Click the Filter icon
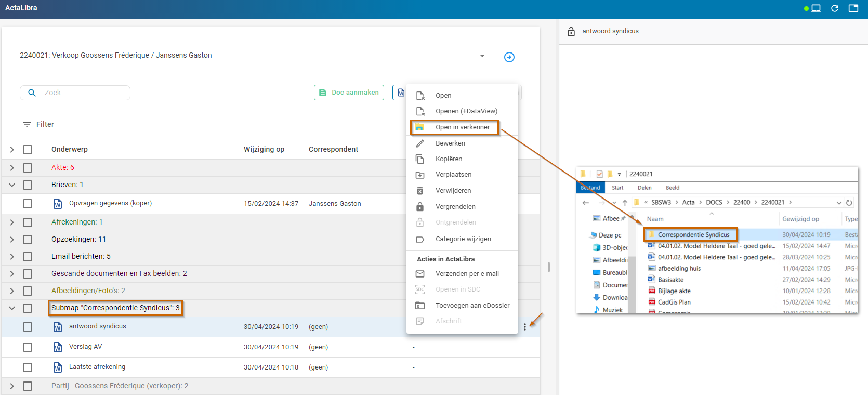The image size is (868, 395). coord(27,125)
